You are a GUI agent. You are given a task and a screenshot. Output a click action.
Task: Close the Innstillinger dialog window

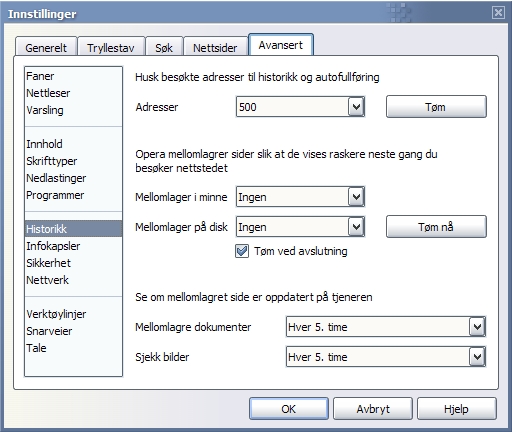click(498, 13)
